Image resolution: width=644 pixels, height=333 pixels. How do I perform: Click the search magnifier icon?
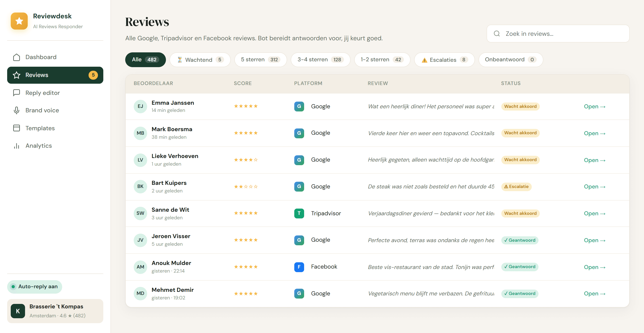coord(497,34)
